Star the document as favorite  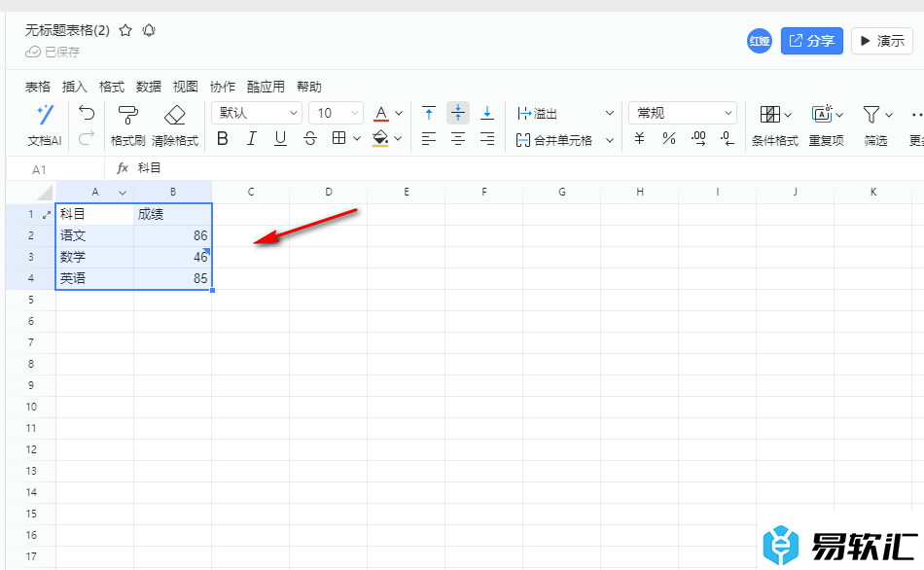[125, 31]
